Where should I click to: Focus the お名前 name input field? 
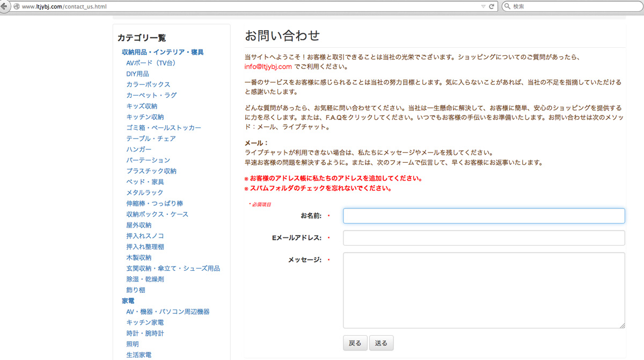(x=484, y=216)
